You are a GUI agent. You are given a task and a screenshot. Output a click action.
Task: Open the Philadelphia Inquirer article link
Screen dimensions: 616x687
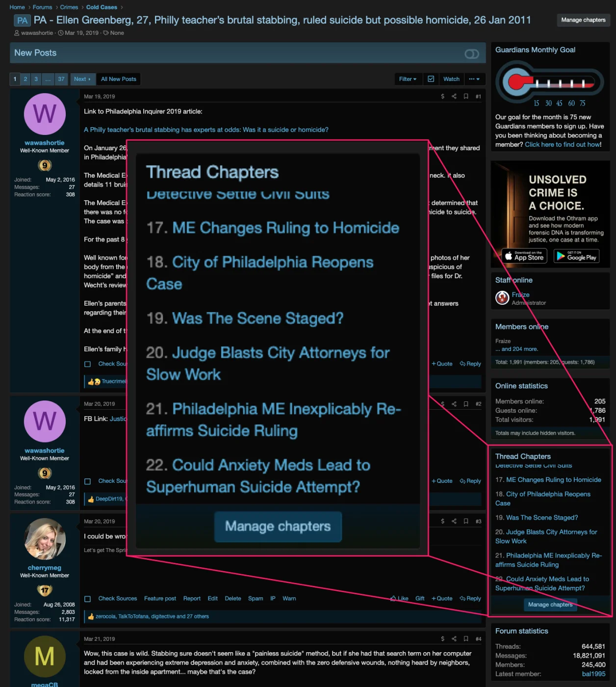pos(206,130)
